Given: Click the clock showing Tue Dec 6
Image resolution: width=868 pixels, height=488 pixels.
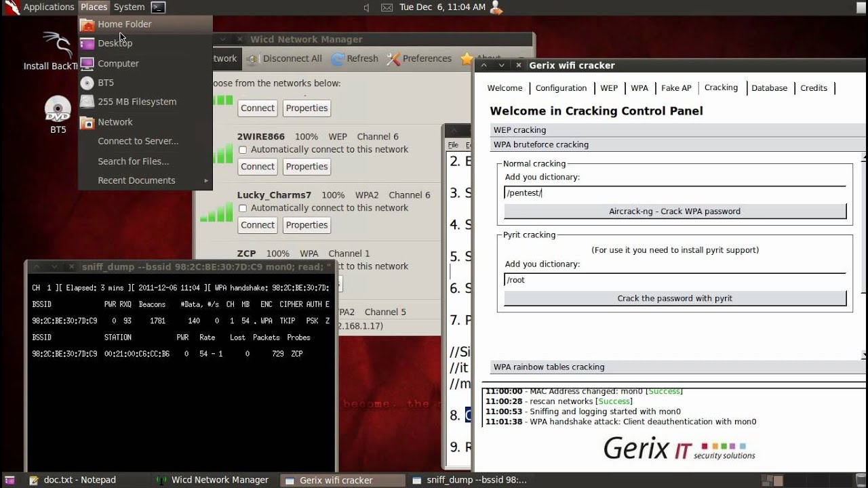Looking at the screenshot, I should (x=442, y=7).
